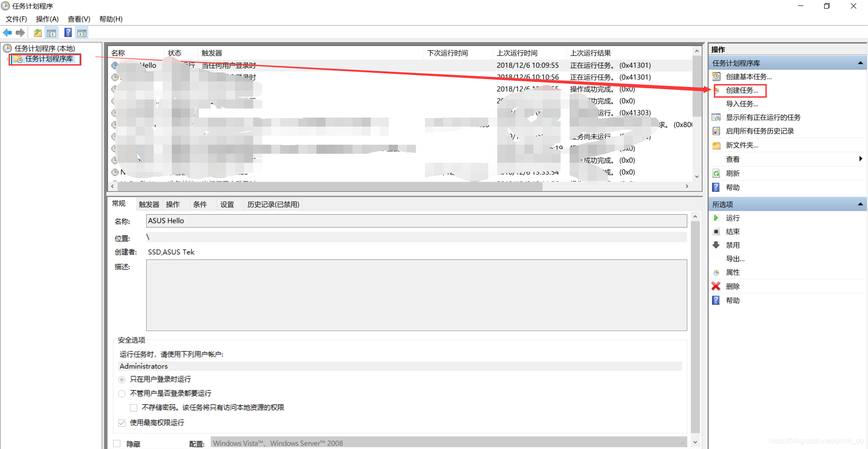Viewport: 868px width, 449px height.
Task: Switch to the Conditions tab
Action: click(200, 204)
